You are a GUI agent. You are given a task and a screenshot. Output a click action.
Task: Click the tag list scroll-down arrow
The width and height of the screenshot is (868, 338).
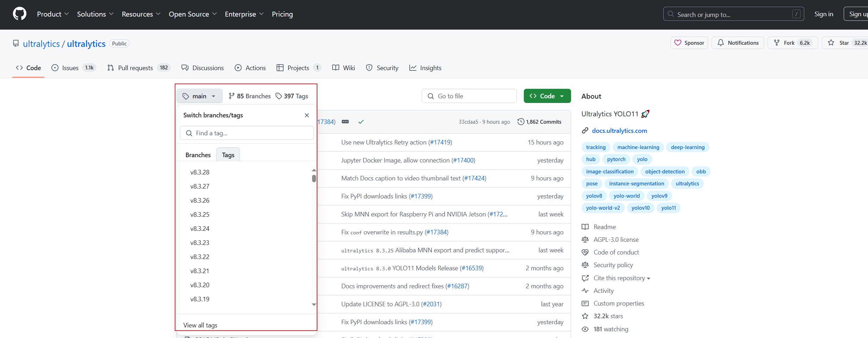point(314,304)
